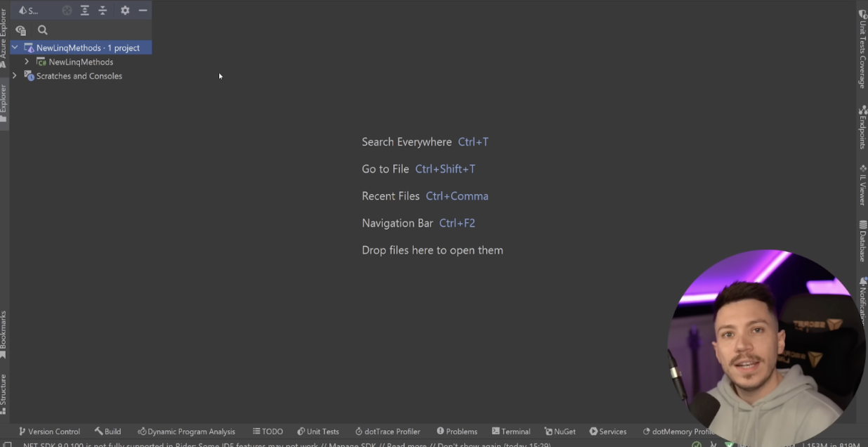Viewport: 868px width, 447px height.
Task: Toggle the file preview eye icon
Action: point(20,30)
